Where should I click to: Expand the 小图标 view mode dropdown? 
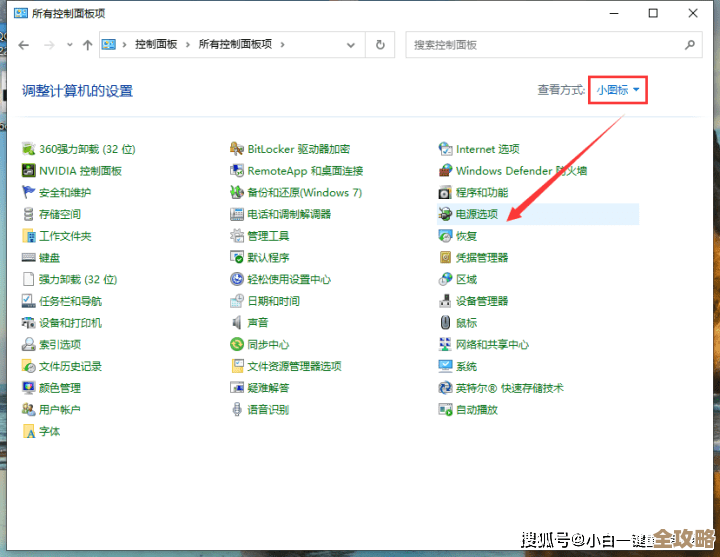click(x=618, y=90)
